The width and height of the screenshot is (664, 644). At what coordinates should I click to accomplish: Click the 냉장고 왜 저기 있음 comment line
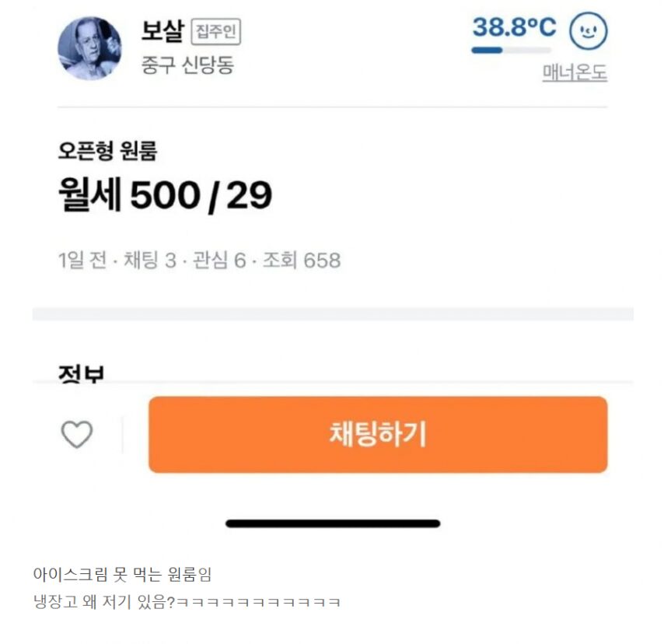[187, 603]
